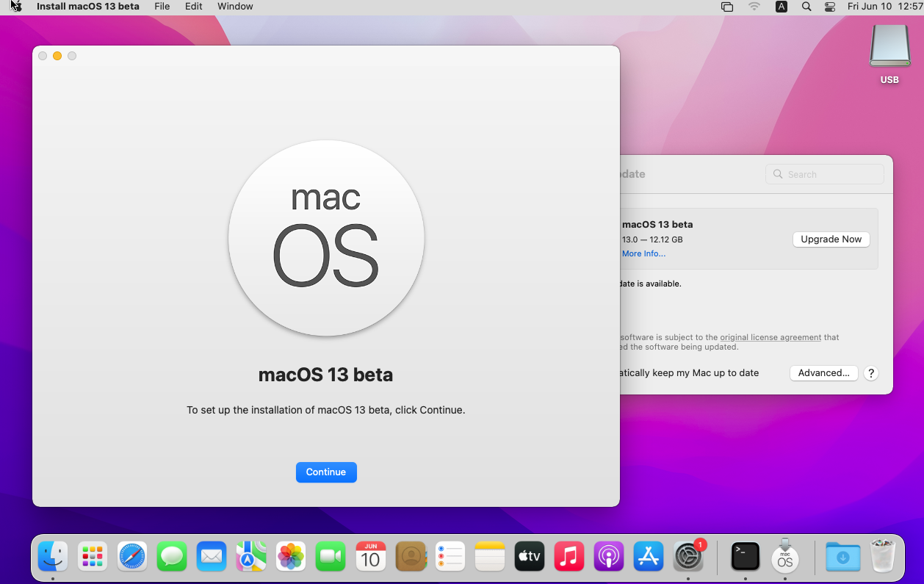Click Upgrade Now in Software Update window

(x=831, y=239)
